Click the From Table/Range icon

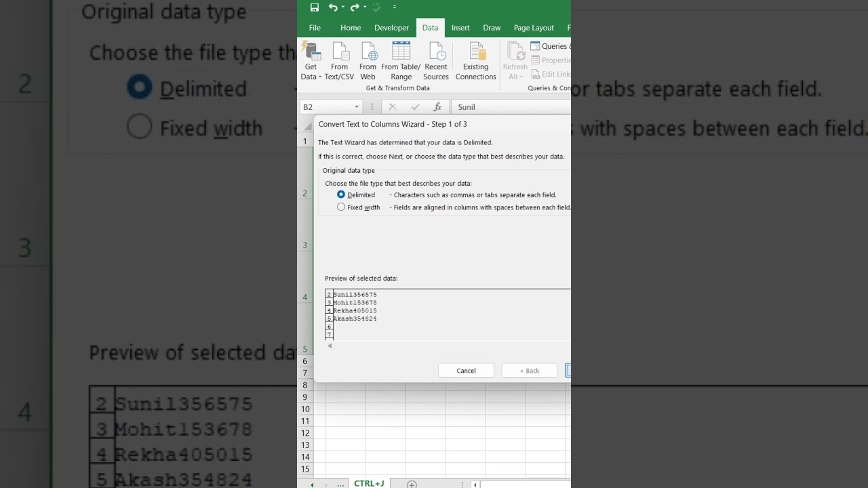(x=401, y=61)
